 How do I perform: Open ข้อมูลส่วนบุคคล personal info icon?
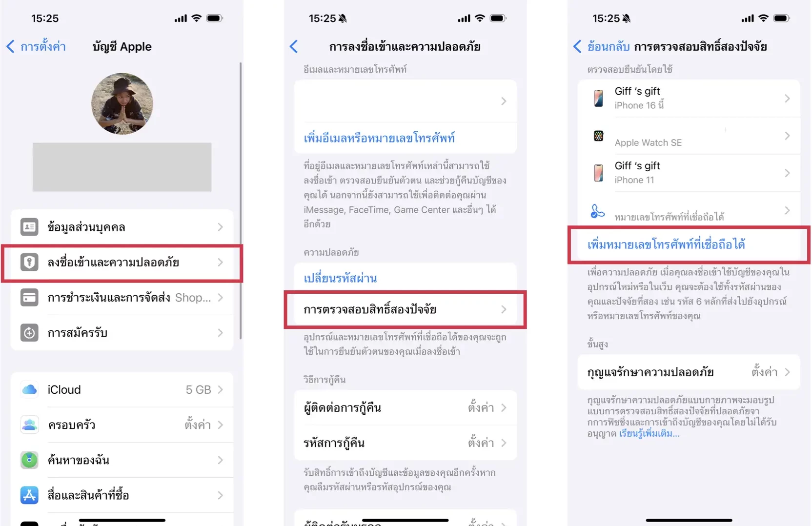pyautogui.click(x=29, y=227)
